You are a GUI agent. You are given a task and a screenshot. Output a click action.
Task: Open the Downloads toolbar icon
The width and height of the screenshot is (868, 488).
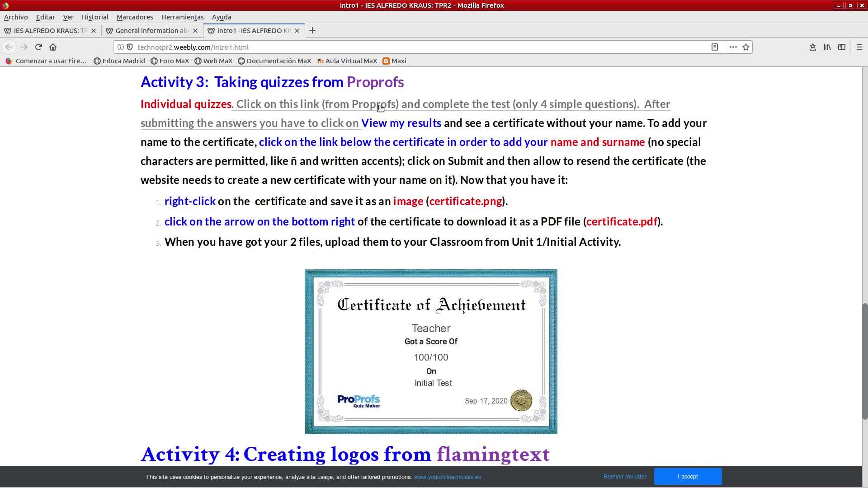coord(813,47)
